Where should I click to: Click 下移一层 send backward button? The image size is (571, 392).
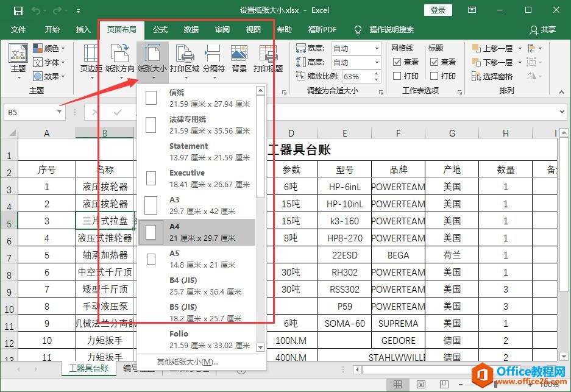click(x=492, y=62)
